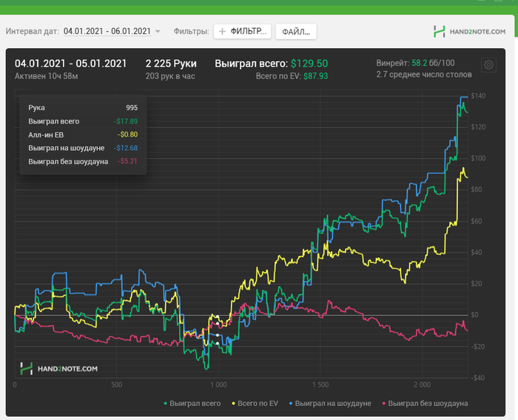Click the tooltip All-in EV value -$0.80
Viewport: 518px width, 420px height.
[127, 135]
